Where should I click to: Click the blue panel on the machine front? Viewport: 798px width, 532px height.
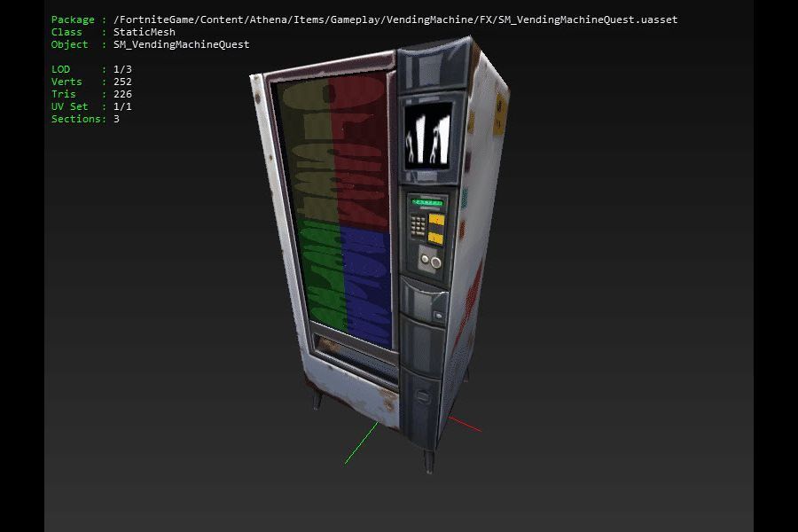pyautogui.click(x=367, y=287)
